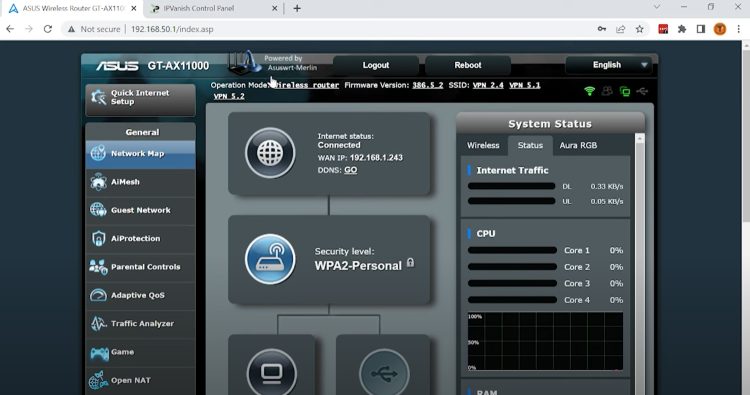Open Traffic Analyzer page
Viewport: 750px width, 395px height.
tap(140, 324)
